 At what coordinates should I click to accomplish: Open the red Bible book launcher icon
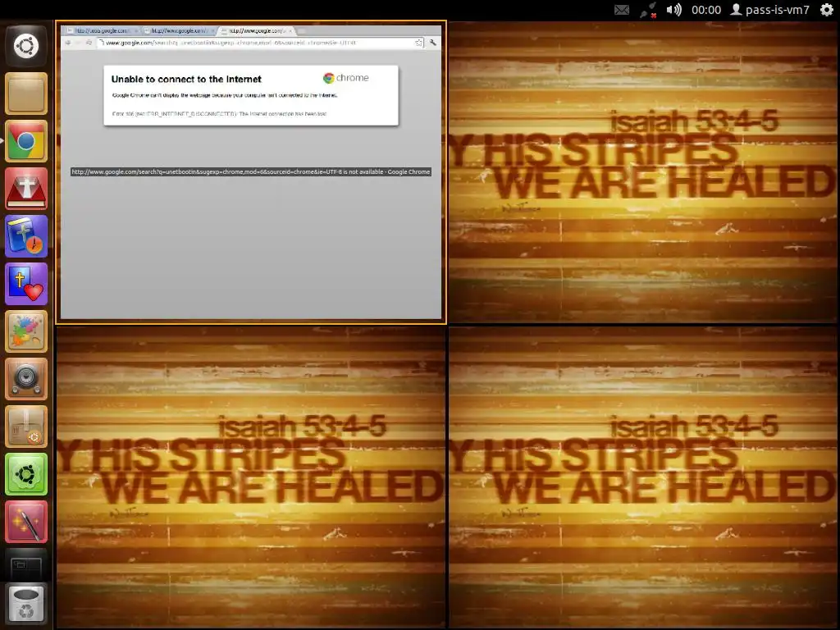(25, 189)
